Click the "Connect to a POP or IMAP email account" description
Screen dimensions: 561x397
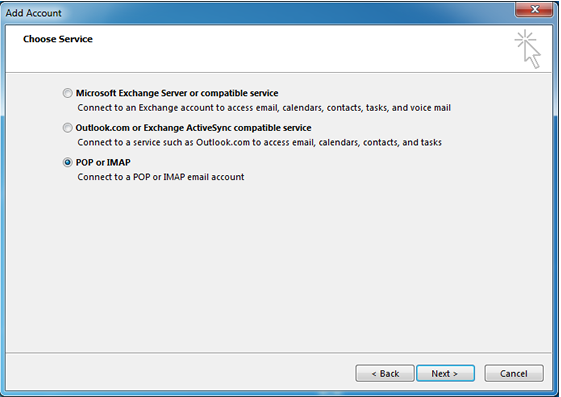[x=161, y=177]
